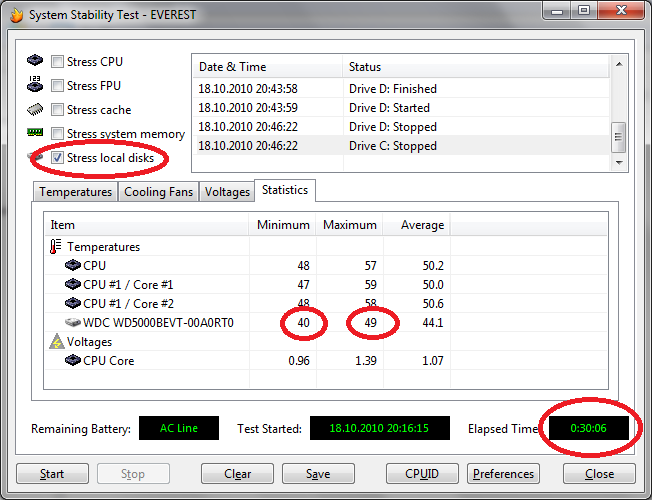This screenshot has height=500, width=652.
Task: Click the Test Started time 18.10.2010 20:16:15
Action: pos(380,428)
